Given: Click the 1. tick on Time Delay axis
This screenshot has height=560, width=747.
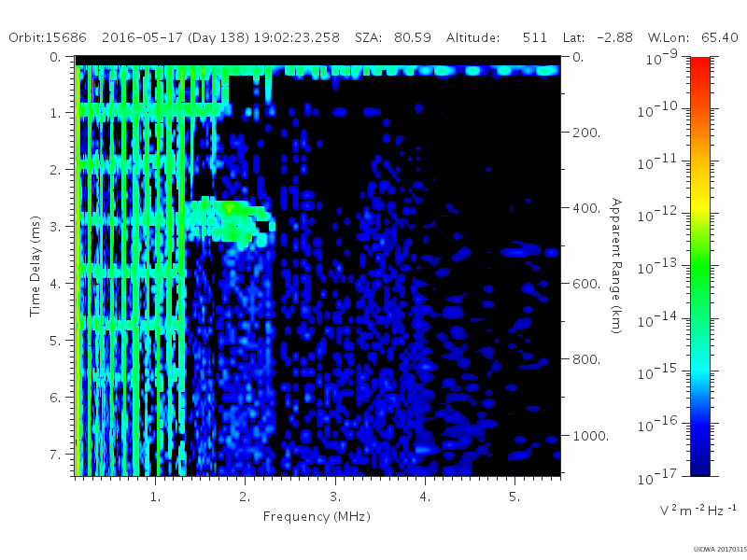Looking at the screenshot, I should (x=56, y=113).
